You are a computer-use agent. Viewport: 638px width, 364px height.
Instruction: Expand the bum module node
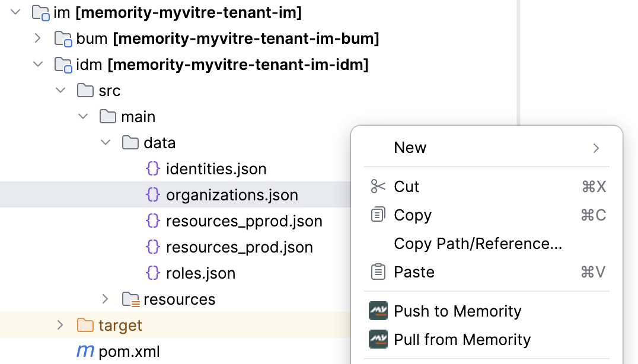coord(38,38)
